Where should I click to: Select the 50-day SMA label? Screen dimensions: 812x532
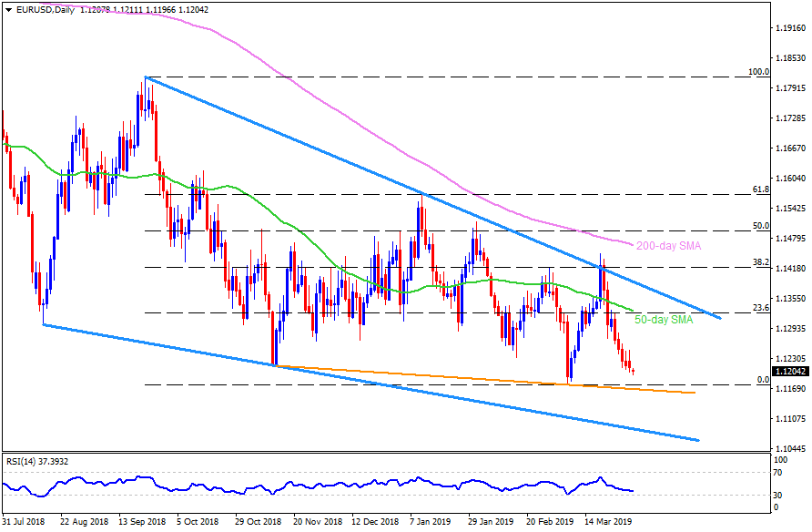662,321
